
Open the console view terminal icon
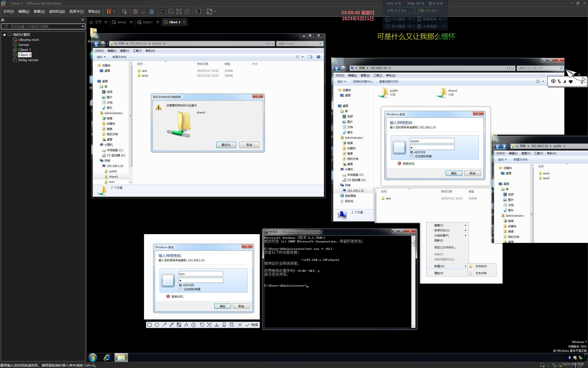click(198, 11)
